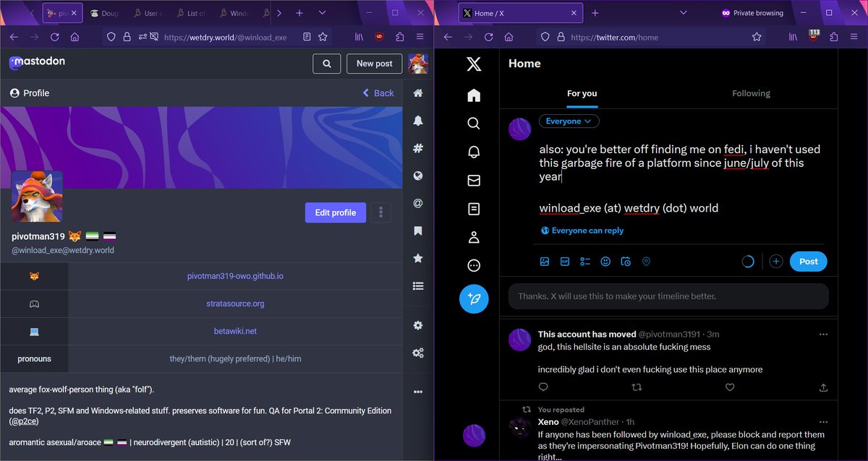The width and height of the screenshot is (868, 461).
Task: Click Mastodon search magnifier button
Action: [x=327, y=64]
